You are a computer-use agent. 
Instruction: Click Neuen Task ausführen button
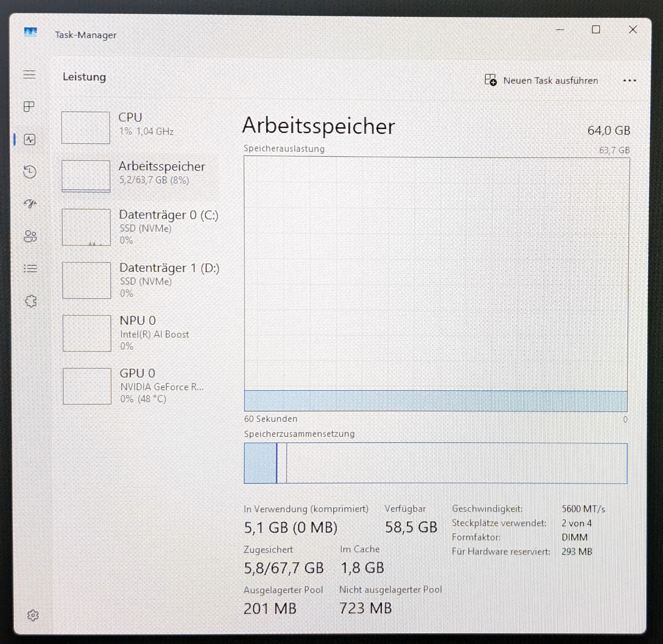pos(541,80)
